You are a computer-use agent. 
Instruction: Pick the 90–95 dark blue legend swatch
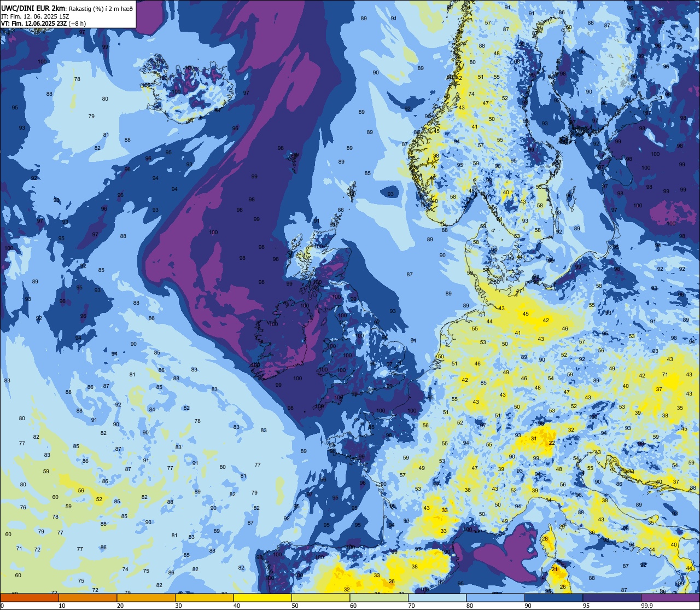click(553, 598)
